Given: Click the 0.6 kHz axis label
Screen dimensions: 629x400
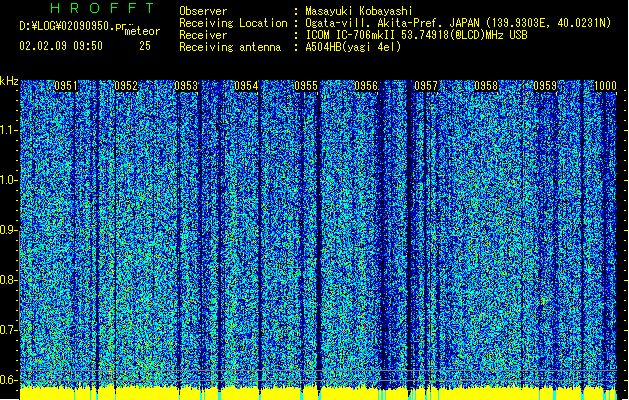Looking at the screenshot, I should point(8,380).
